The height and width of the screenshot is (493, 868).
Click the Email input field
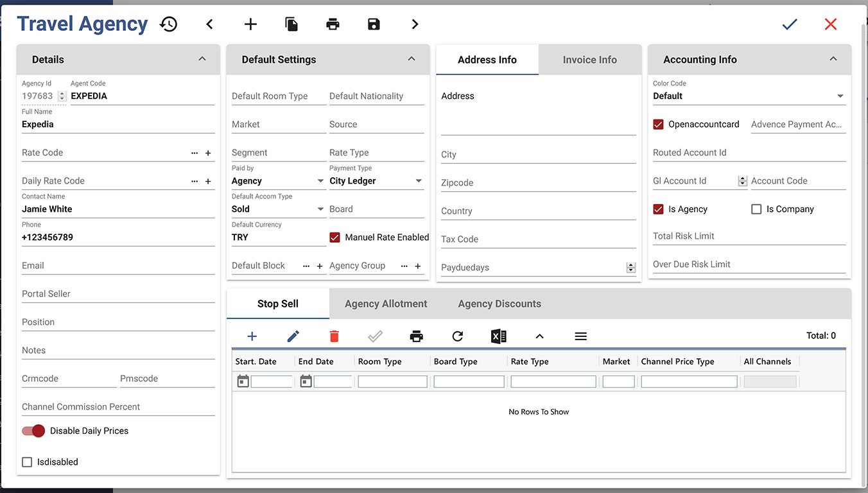click(118, 266)
